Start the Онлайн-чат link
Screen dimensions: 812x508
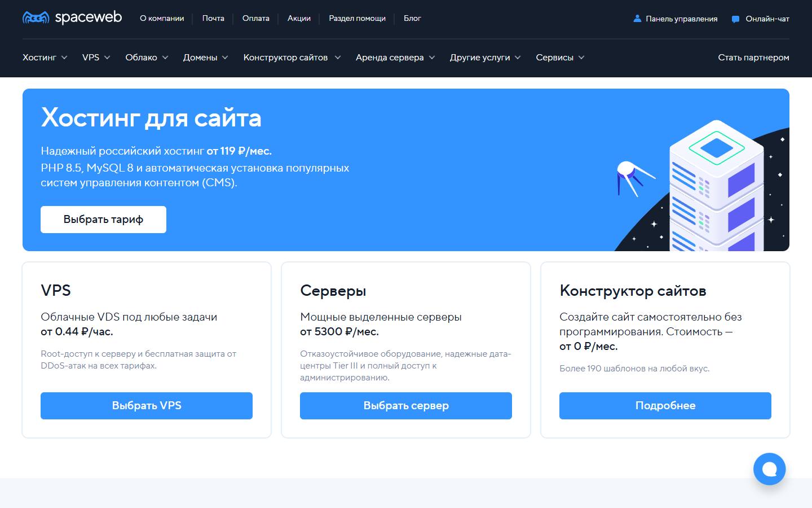(x=767, y=19)
